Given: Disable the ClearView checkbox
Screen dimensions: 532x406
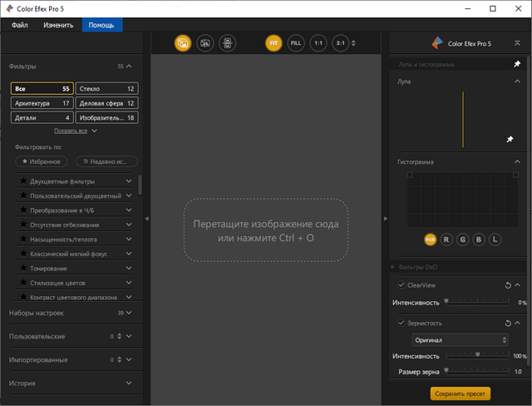Looking at the screenshot, I should [401, 285].
